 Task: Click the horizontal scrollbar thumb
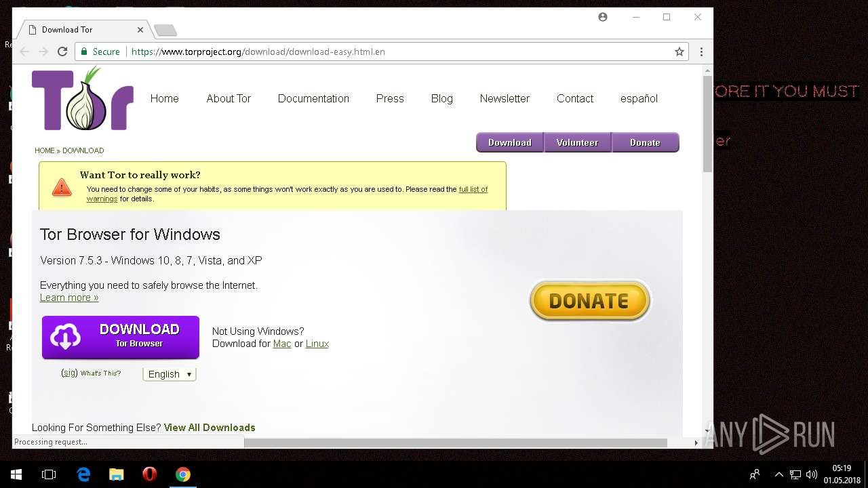pyautogui.click(x=456, y=443)
